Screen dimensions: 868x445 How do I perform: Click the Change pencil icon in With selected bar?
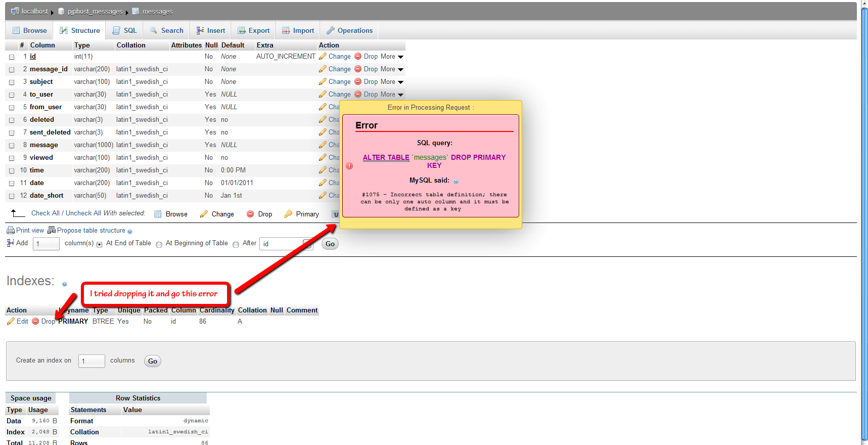pos(204,214)
